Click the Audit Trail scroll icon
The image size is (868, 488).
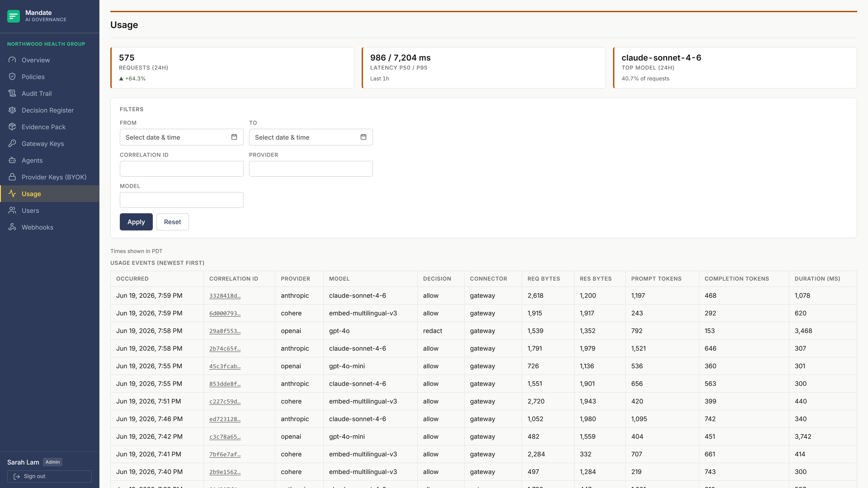coord(12,94)
